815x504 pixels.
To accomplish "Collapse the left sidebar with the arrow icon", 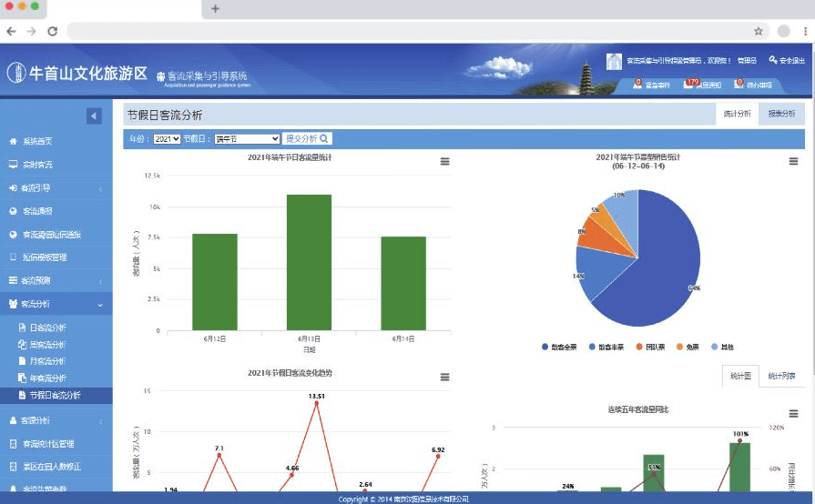I will tap(94, 116).
